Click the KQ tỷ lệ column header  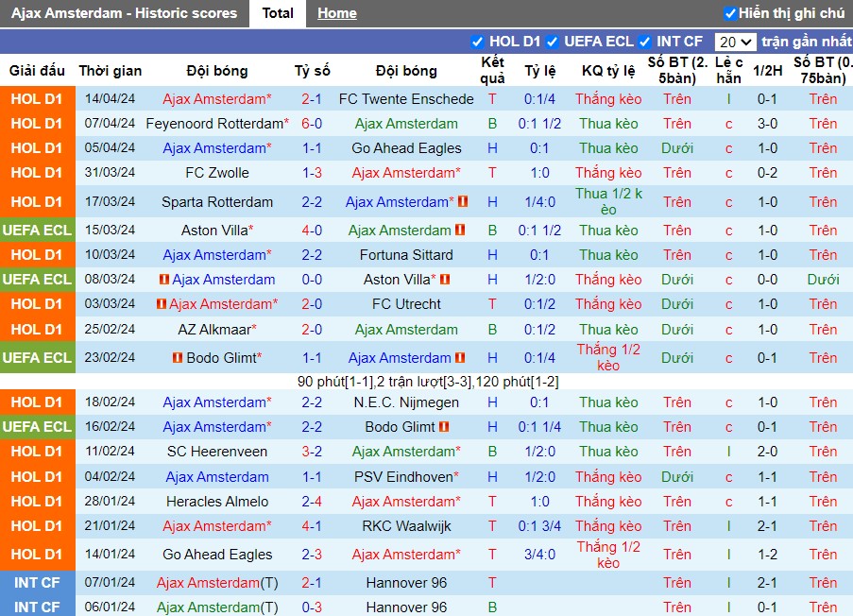(x=608, y=70)
